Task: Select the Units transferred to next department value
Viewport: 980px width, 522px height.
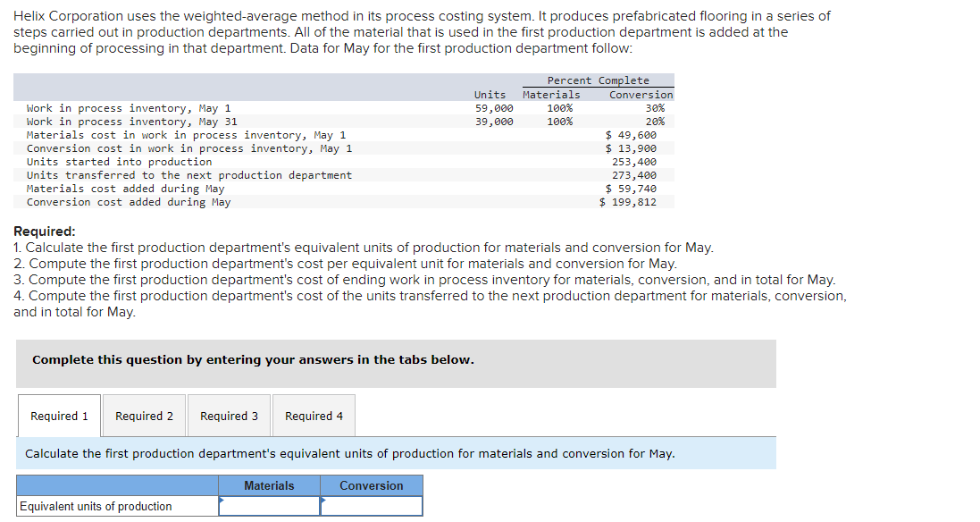Action: point(645,174)
